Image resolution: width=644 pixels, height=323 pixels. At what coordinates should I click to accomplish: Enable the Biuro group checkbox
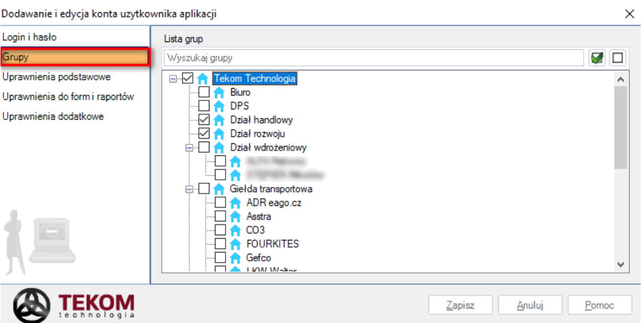pos(204,92)
